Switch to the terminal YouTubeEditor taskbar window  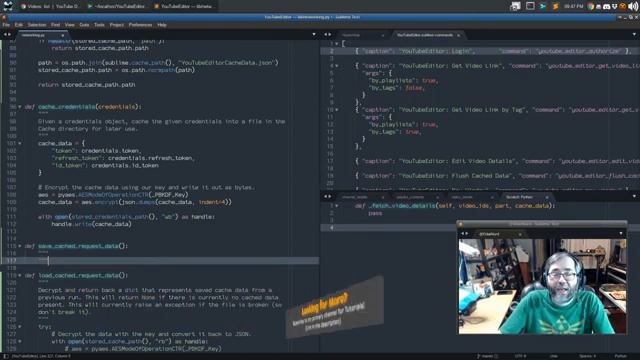(117, 6)
